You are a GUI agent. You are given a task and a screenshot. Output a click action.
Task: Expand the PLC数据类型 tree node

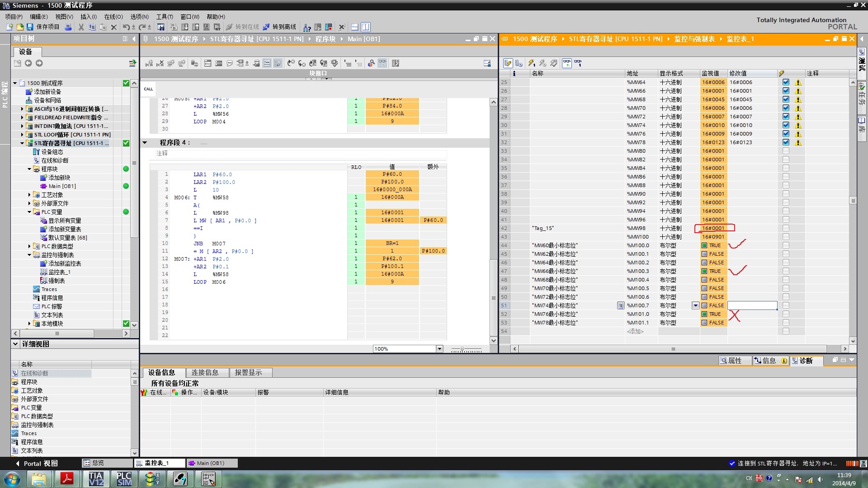[29, 247]
